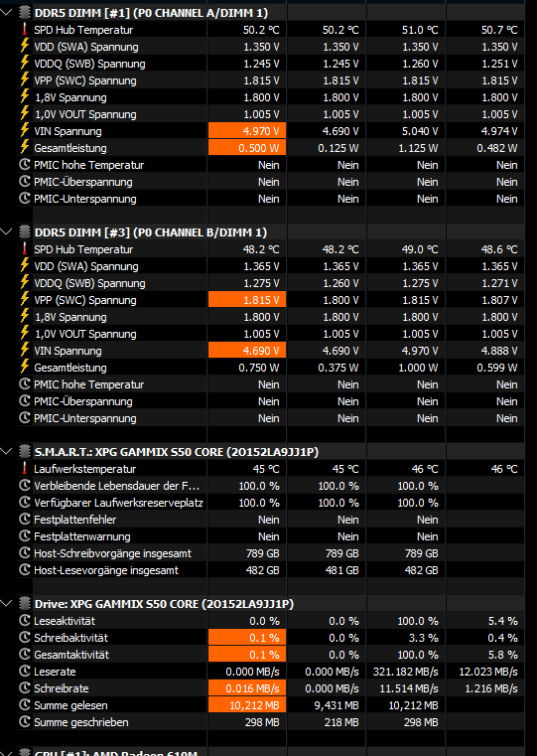537x756 pixels.
Task: Select DDR5 DIMM [#1] (P0 CHANNEL A/DIMM 1) header
Action: point(151,13)
